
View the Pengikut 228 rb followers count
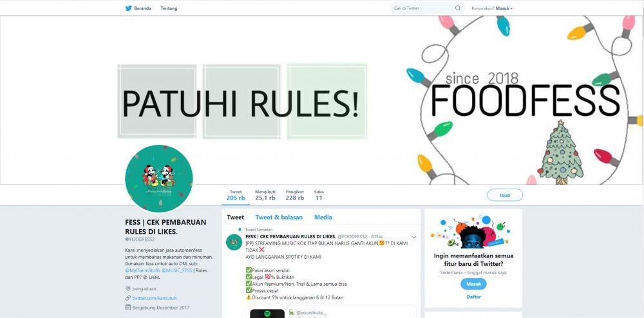tap(295, 195)
